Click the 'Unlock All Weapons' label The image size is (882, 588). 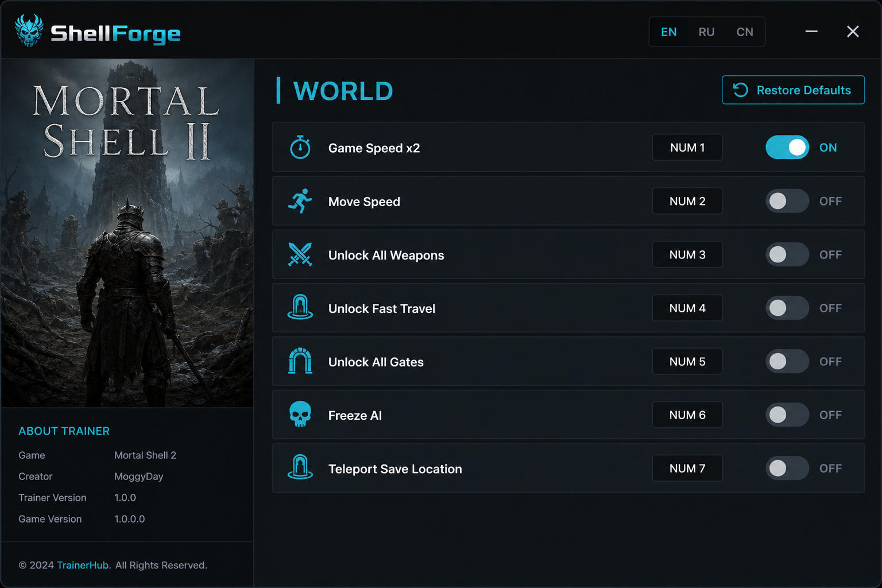pos(386,255)
